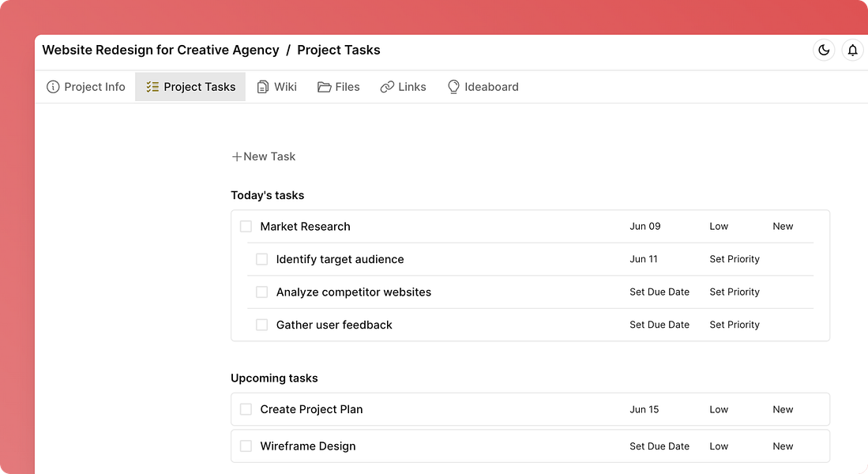Click the Ideaboard lightbulb icon
The image size is (868, 474).
[453, 87]
